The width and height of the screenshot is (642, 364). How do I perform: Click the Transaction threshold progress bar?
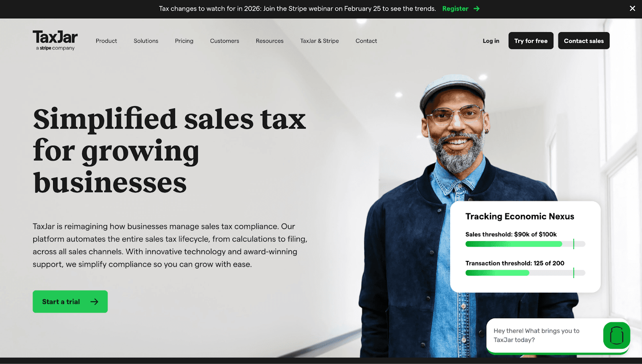pos(525,273)
